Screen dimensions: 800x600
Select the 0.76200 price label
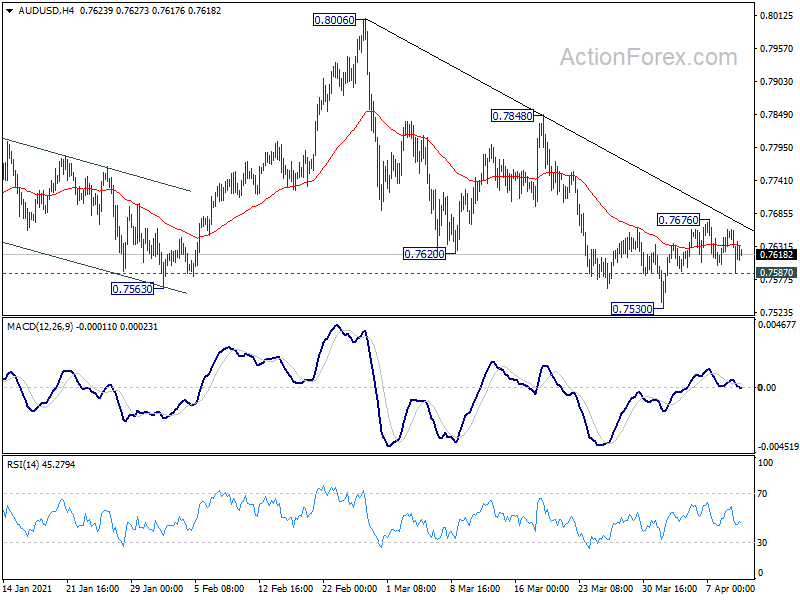tap(424, 254)
